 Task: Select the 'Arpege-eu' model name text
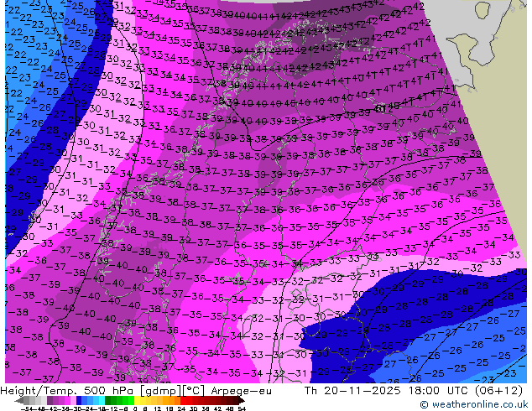241,391
